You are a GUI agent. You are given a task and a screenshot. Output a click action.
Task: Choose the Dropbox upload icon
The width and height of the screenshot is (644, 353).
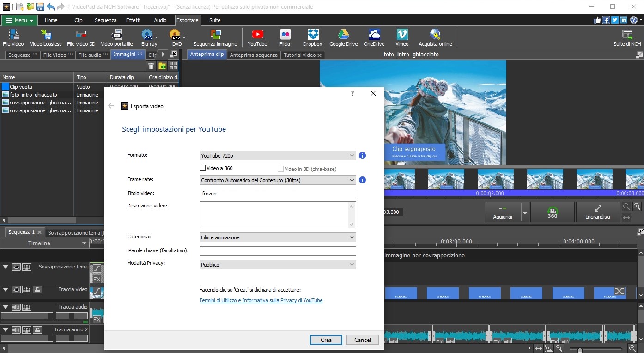313,37
